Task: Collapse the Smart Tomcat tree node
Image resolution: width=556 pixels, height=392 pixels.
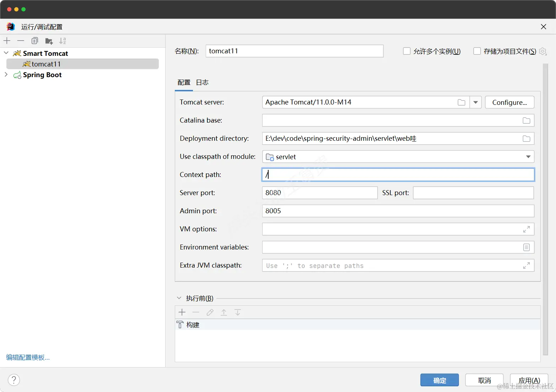Action: click(6, 53)
